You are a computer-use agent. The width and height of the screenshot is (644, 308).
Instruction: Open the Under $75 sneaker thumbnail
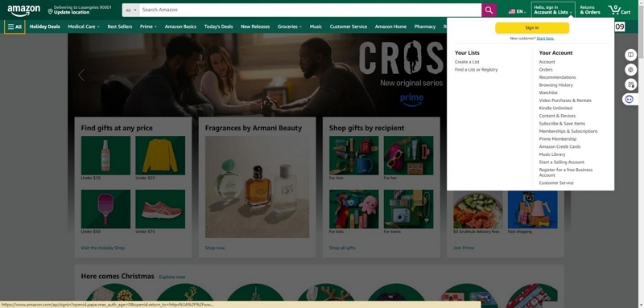pos(160,209)
